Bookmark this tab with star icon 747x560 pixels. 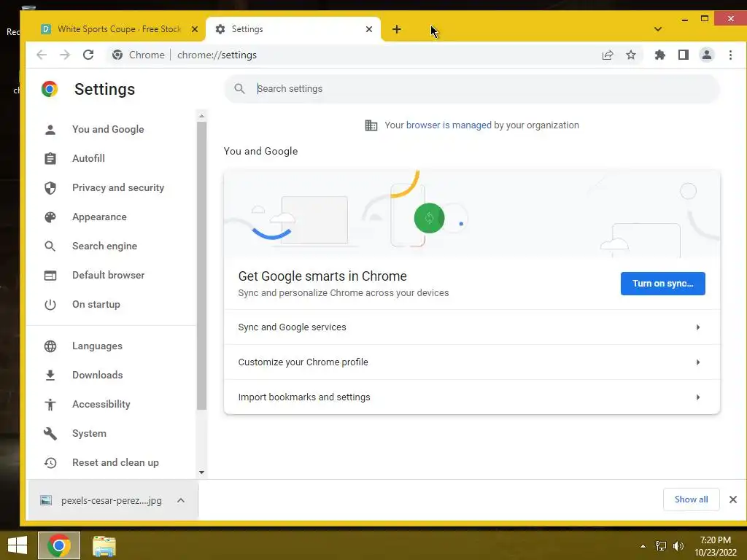[631, 55]
